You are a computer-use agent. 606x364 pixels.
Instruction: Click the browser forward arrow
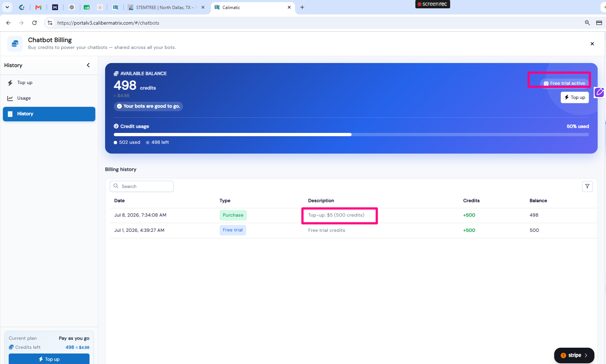click(21, 23)
